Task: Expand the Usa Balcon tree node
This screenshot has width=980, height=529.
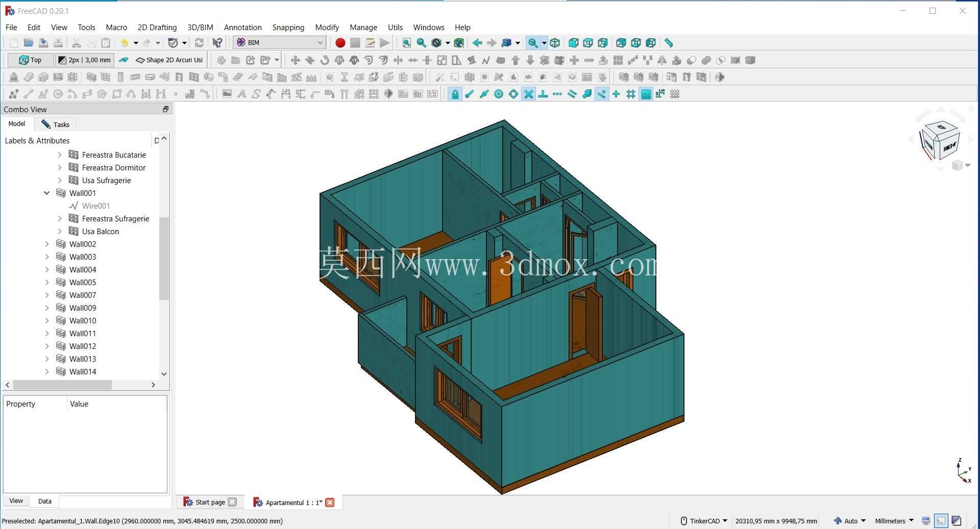Action: pyautogui.click(x=60, y=231)
